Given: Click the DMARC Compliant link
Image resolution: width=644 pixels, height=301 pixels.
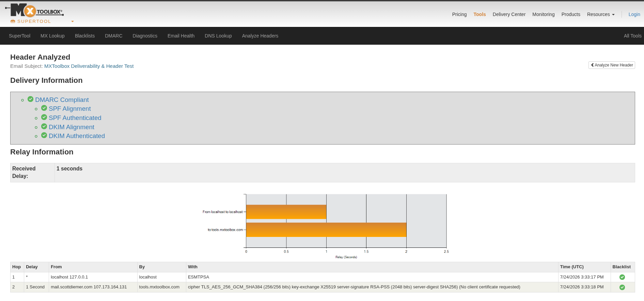Looking at the screenshot, I should pyautogui.click(x=62, y=100).
